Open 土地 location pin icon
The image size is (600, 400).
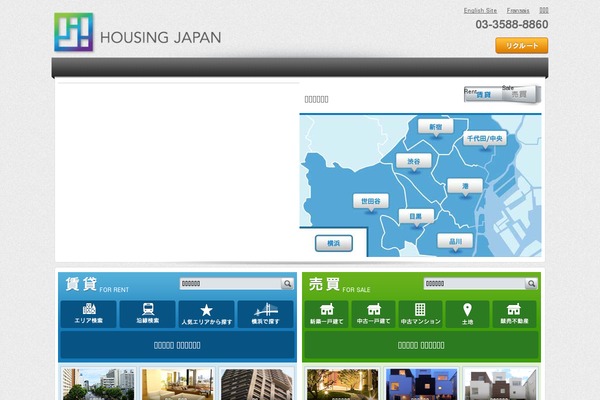coord(468,314)
